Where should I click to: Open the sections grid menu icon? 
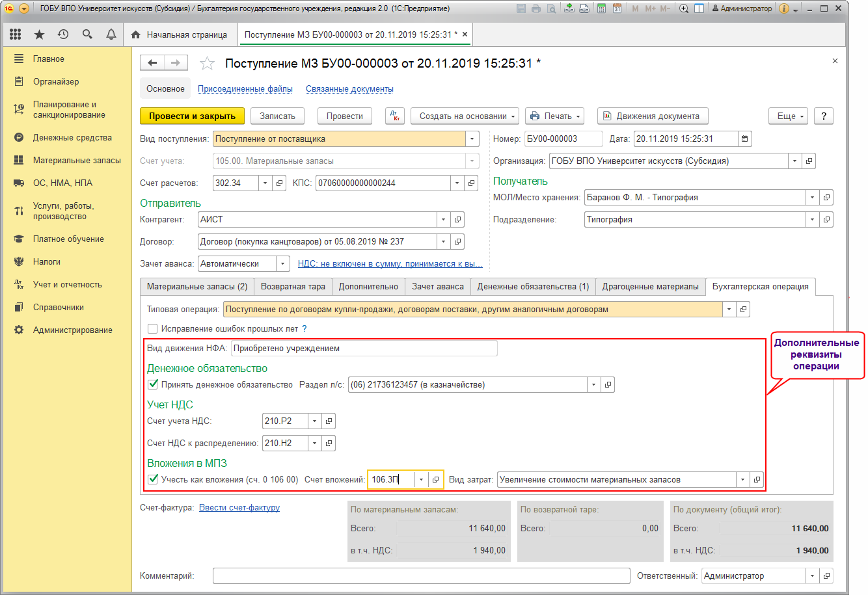pyautogui.click(x=15, y=34)
